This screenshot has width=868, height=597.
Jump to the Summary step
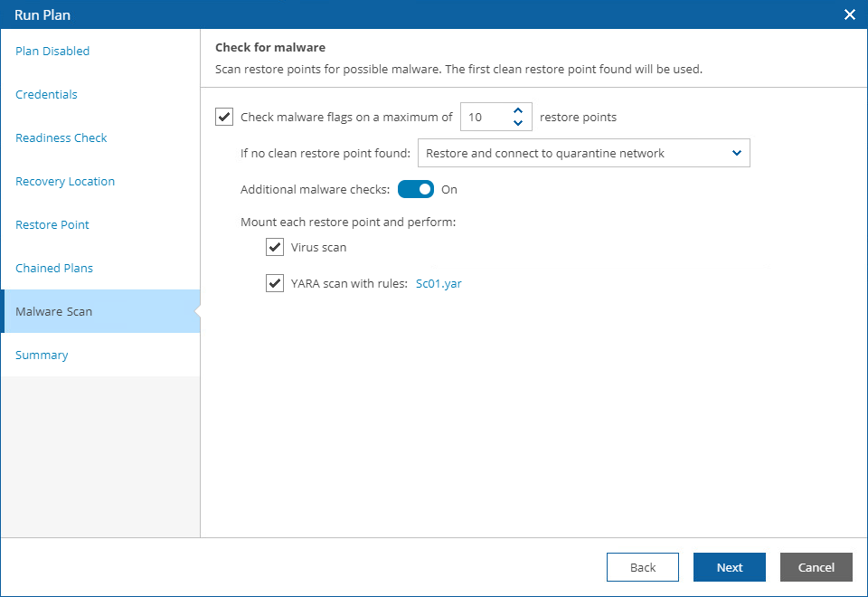click(42, 355)
